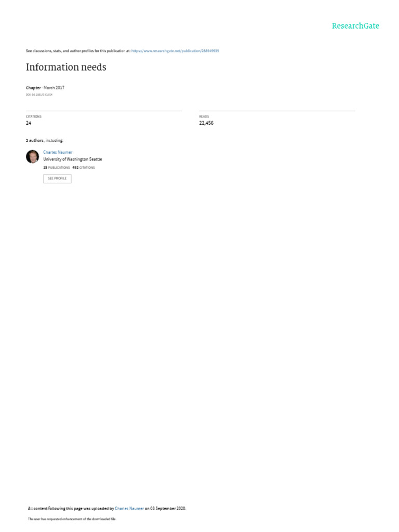Click the CITATIONS heading label

point(34,117)
